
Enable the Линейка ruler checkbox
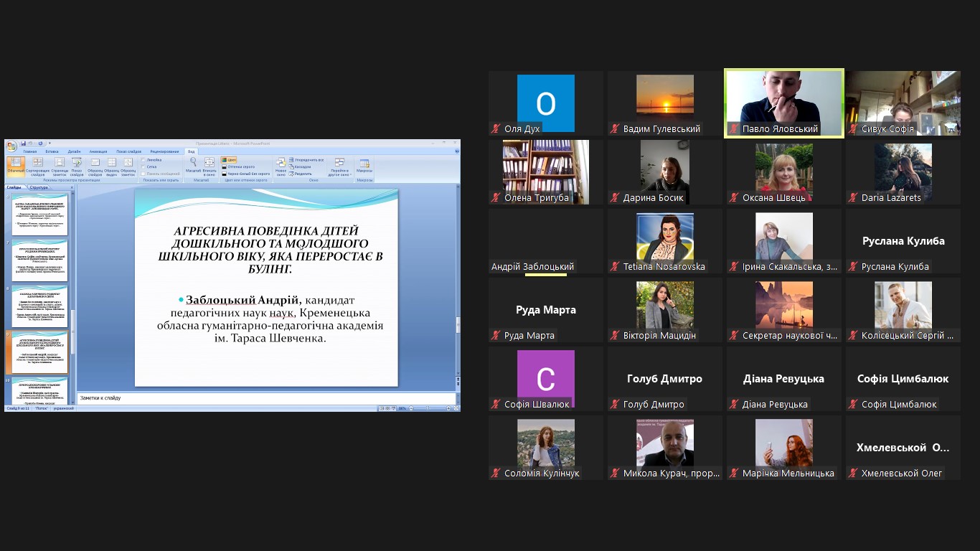click(x=144, y=160)
